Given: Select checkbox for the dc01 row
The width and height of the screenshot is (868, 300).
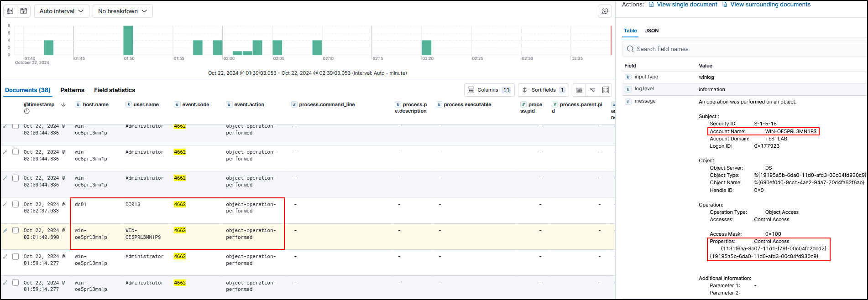Looking at the screenshot, I should click(16, 204).
